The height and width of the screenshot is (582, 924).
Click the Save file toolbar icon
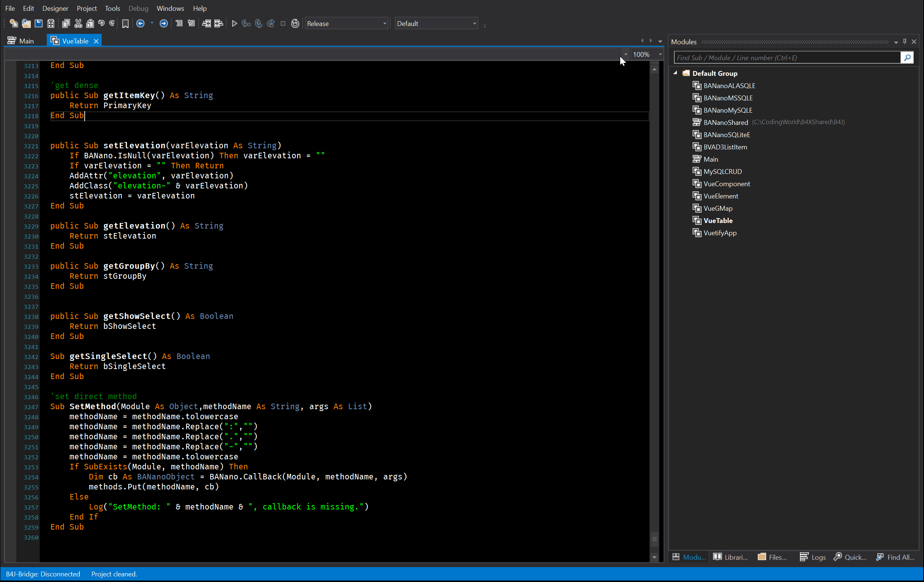(x=38, y=23)
